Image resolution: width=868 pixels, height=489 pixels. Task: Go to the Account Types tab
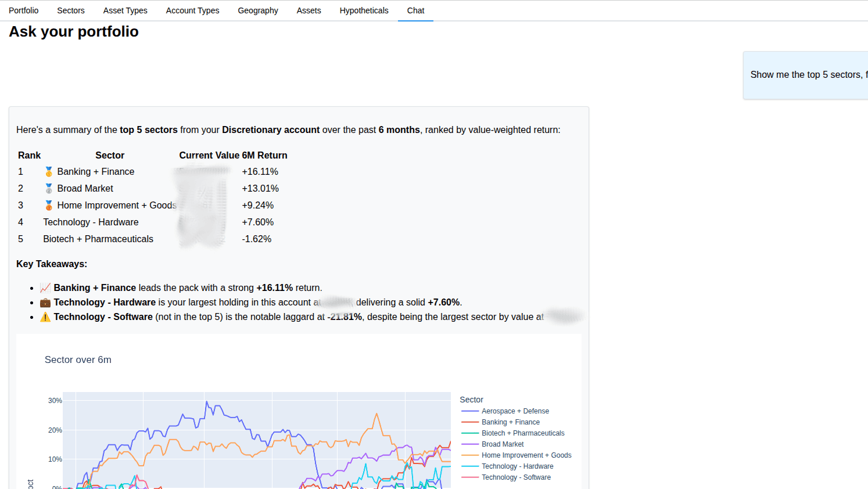[x=193, y=10]
